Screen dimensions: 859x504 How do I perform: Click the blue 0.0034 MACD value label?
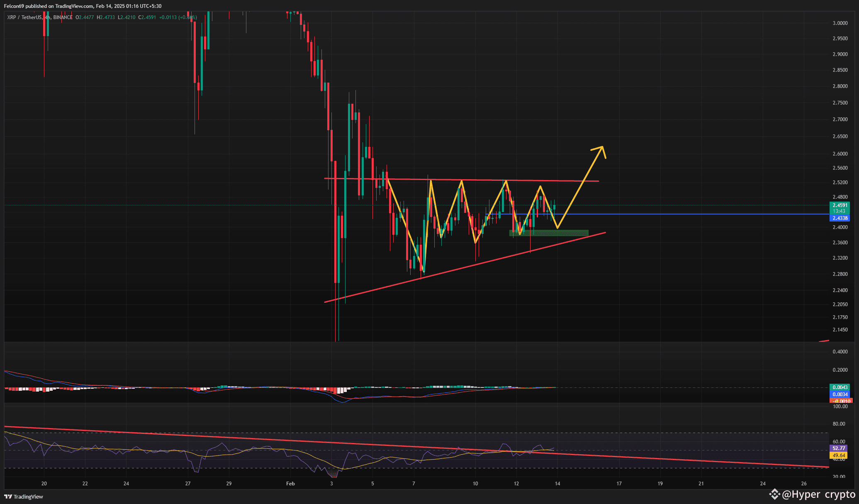click(x=840, y=394)
